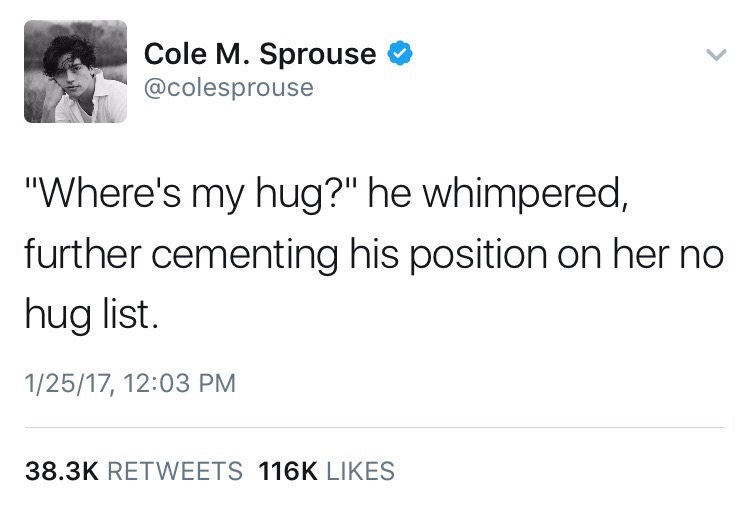750x510 pixels.
Task: Visit the @colesprouse handle link
Action: click(229, 88)
